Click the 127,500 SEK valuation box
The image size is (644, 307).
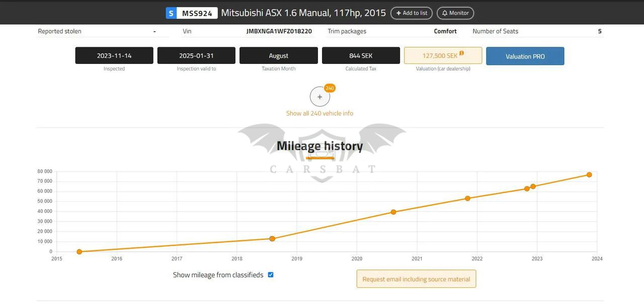pos(439,56)
